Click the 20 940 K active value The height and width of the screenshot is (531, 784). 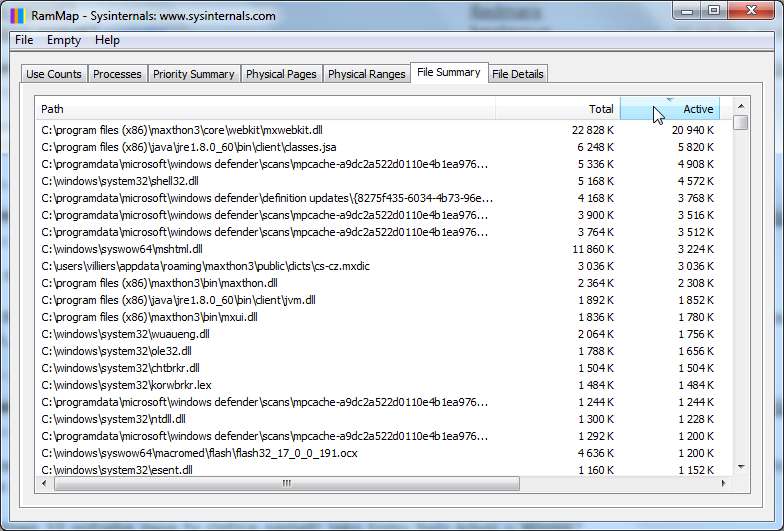coord(692,130)
